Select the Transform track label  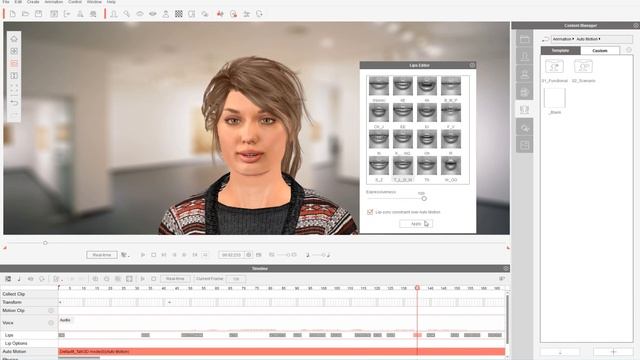coord(12,302)
